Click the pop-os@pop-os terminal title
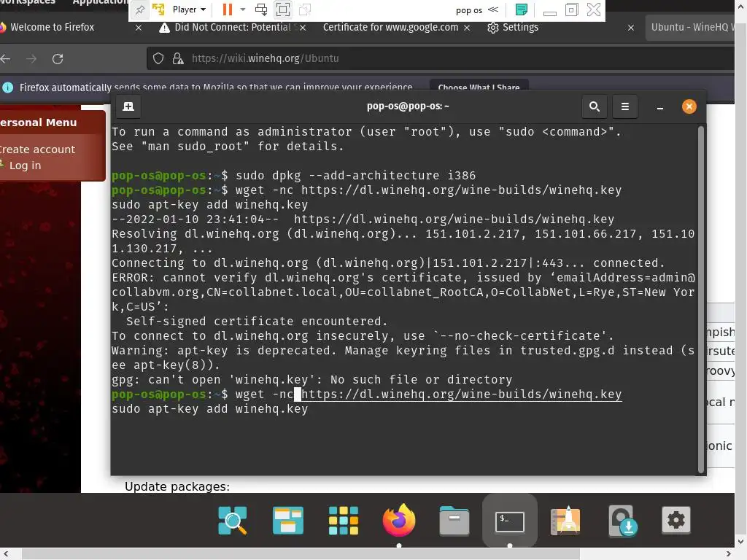The height and width of the screenshot is (560, 747). click(407, 106)
